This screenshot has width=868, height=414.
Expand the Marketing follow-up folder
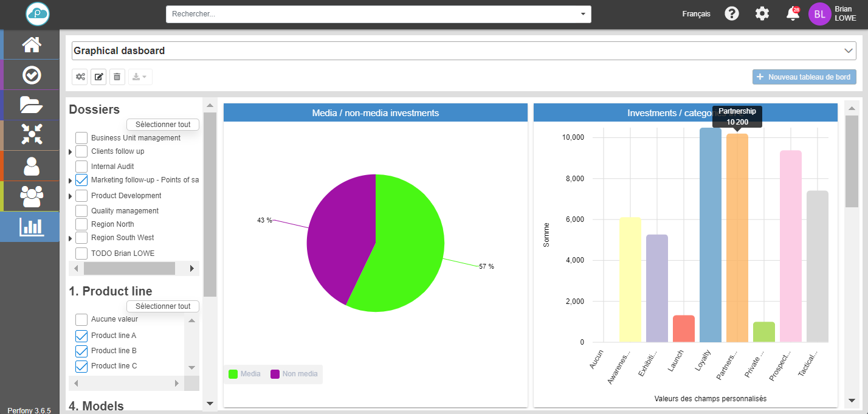71,181
